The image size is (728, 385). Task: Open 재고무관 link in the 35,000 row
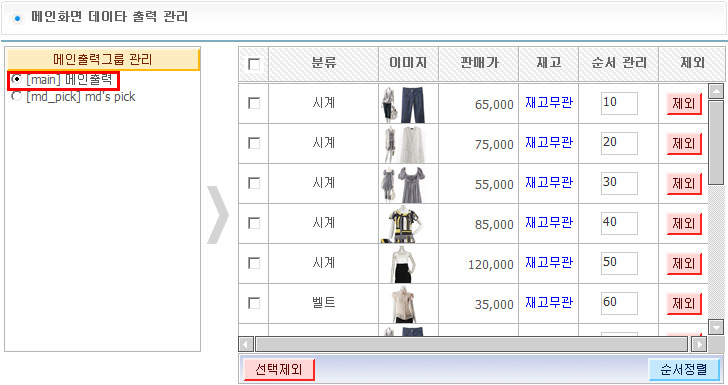549,302
